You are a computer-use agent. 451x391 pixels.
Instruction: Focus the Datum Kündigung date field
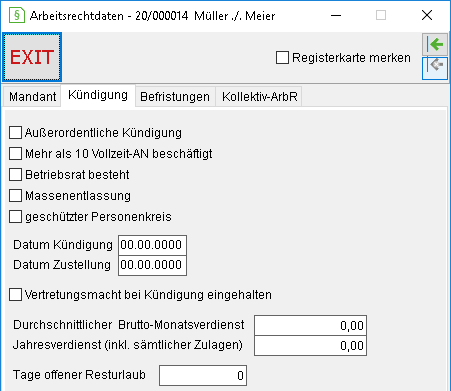pyautogui.click(x=152, y=245)
